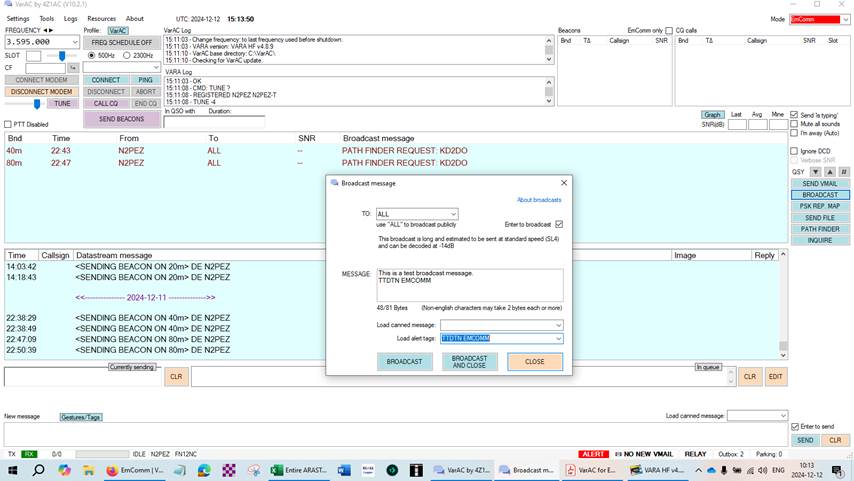Click the frequency right arrow next to FREQUENCY
This screenshot has width=854, height=481.
click(51, 31)
